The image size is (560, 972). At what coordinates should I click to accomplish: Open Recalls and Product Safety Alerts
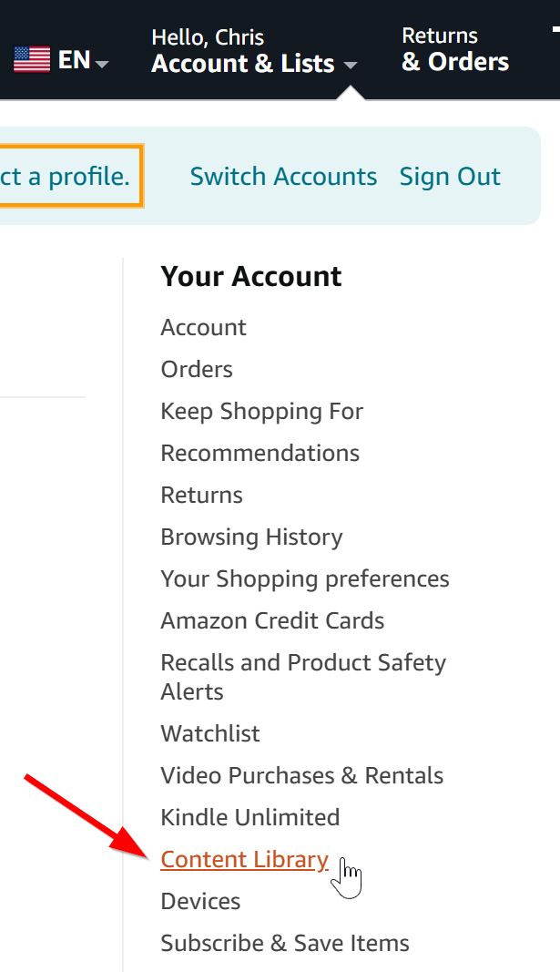(x=302, y=676)
